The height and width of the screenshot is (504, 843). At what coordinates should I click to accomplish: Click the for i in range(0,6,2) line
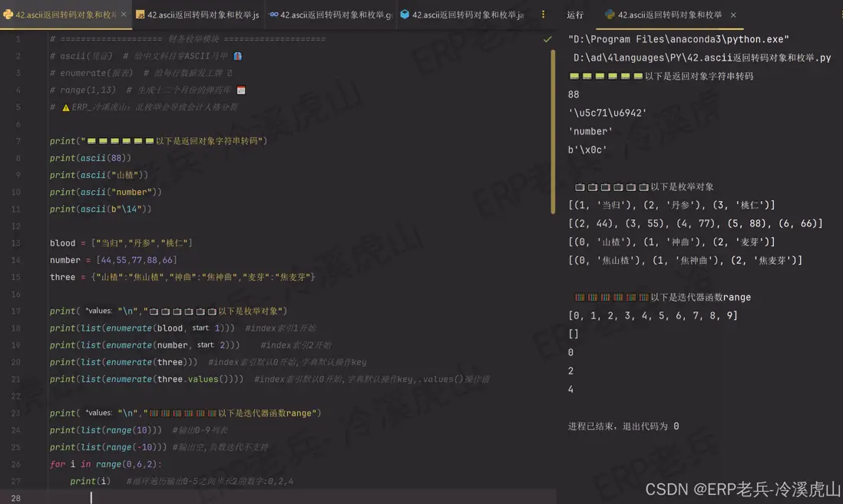[x=105, y=464]
